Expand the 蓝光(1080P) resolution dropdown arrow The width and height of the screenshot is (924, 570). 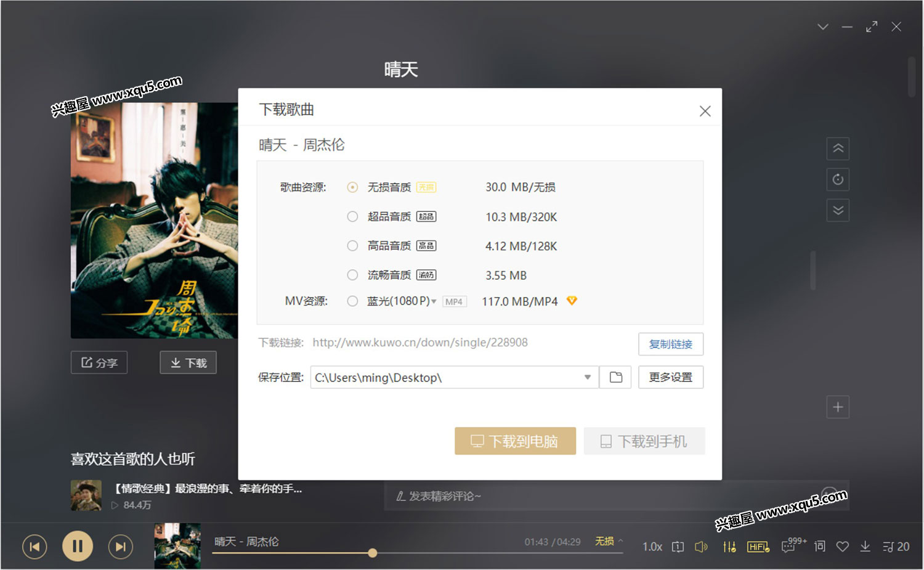click(434, 301)
